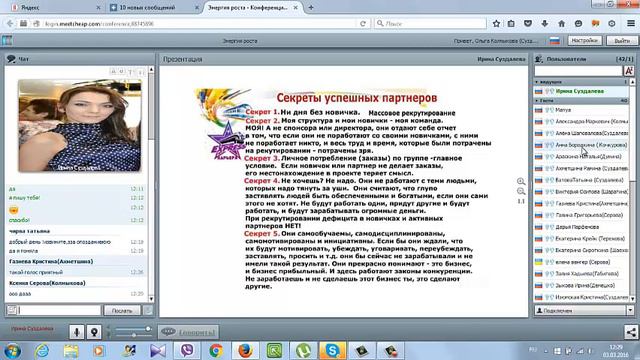
Task: Click the users panel header icon
Action: pos(539,59)
